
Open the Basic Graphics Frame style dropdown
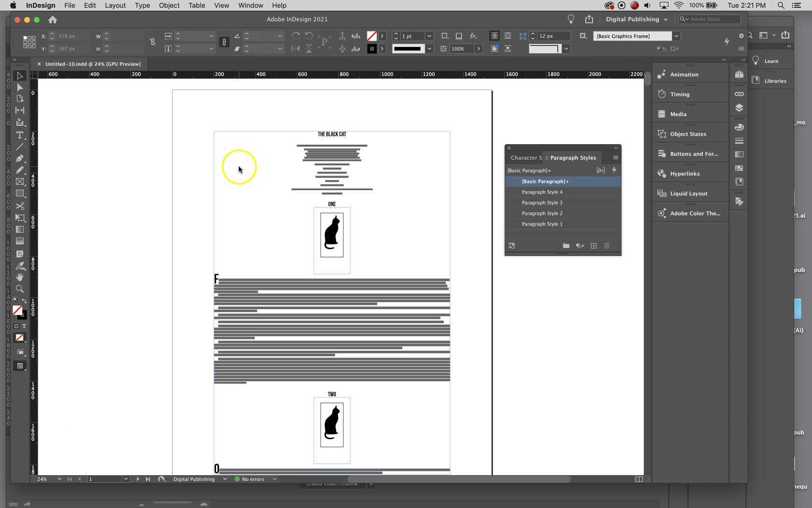pos(675,36)
